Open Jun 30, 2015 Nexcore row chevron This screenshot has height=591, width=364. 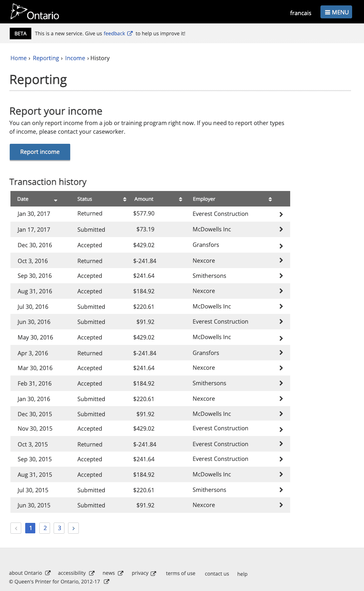[x=281, y=505]
